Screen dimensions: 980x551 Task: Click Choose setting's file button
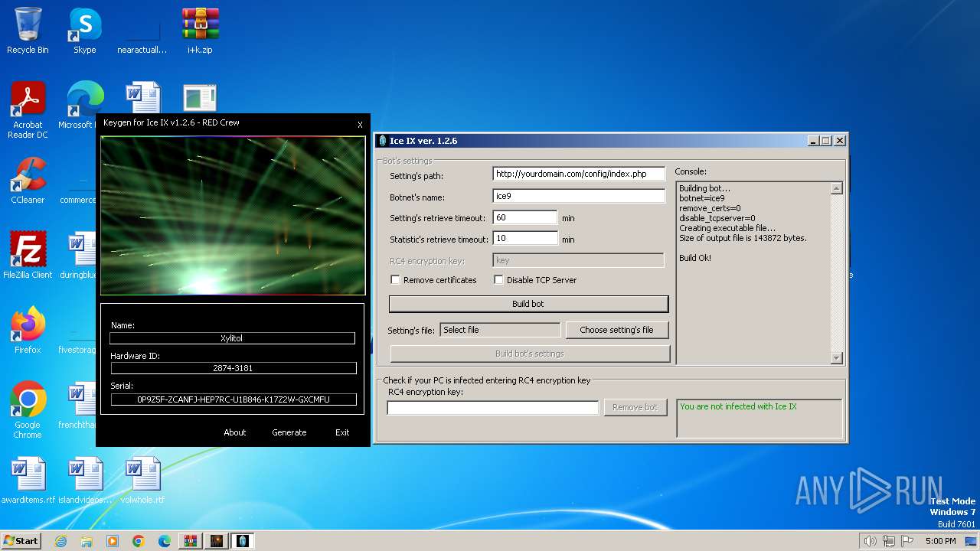pos(616,330)
